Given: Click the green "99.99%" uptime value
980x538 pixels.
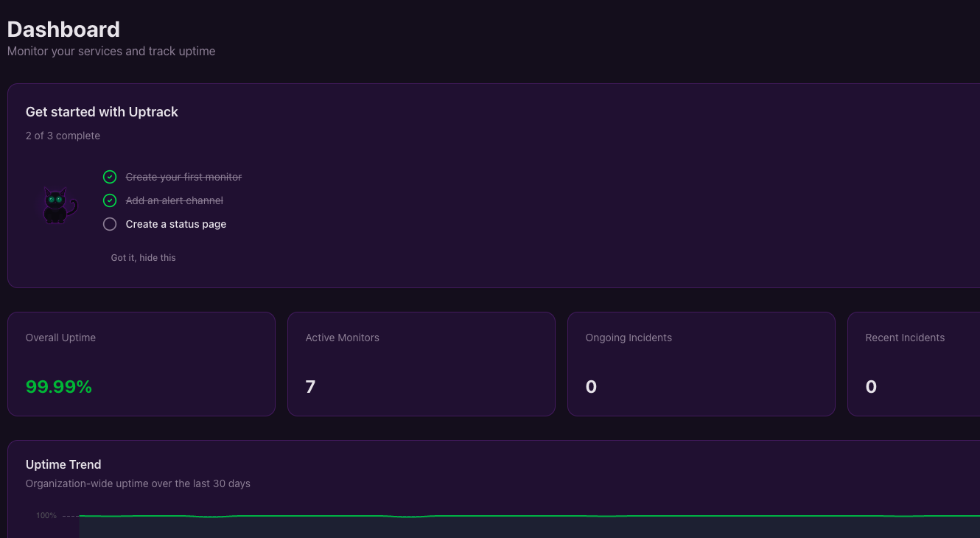Looking at the screenshot, I should point(58,386).
